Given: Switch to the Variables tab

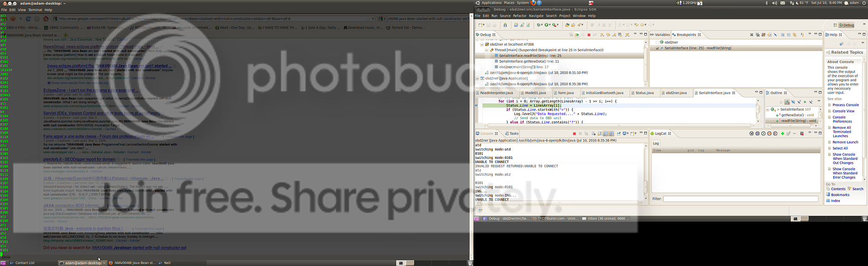Looking at the screenshot, I should (662, 35).
